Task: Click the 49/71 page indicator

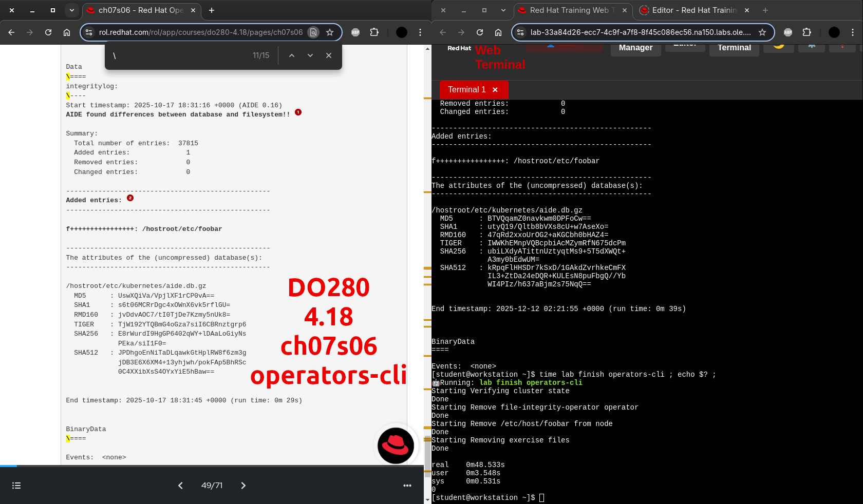Action: pos(212,486)
